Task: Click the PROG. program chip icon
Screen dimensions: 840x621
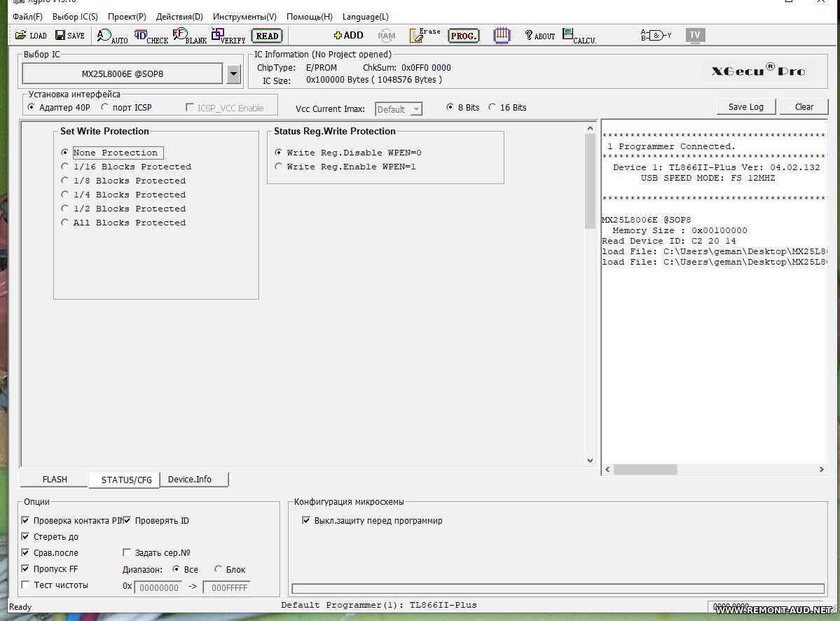Action: coord(463,36)
